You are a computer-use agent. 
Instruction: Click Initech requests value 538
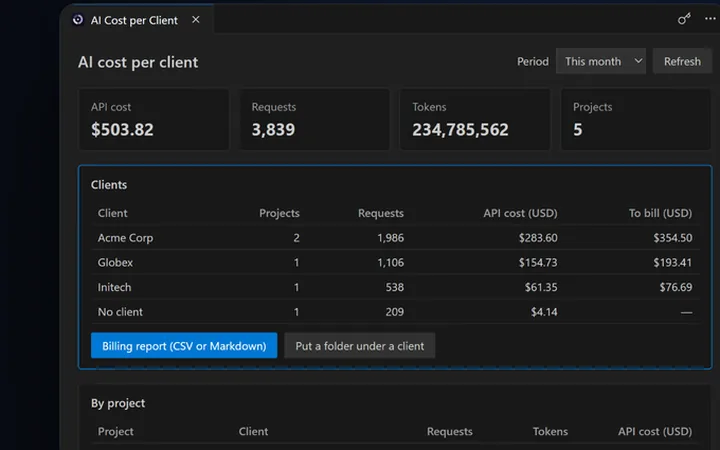(394, 287)
